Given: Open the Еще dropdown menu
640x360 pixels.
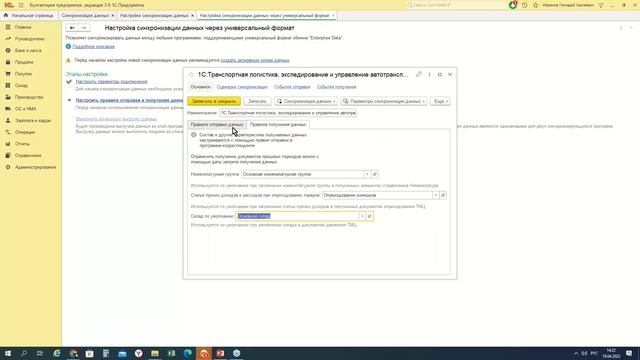Looking at the screenshot, I should pos(440,101).
